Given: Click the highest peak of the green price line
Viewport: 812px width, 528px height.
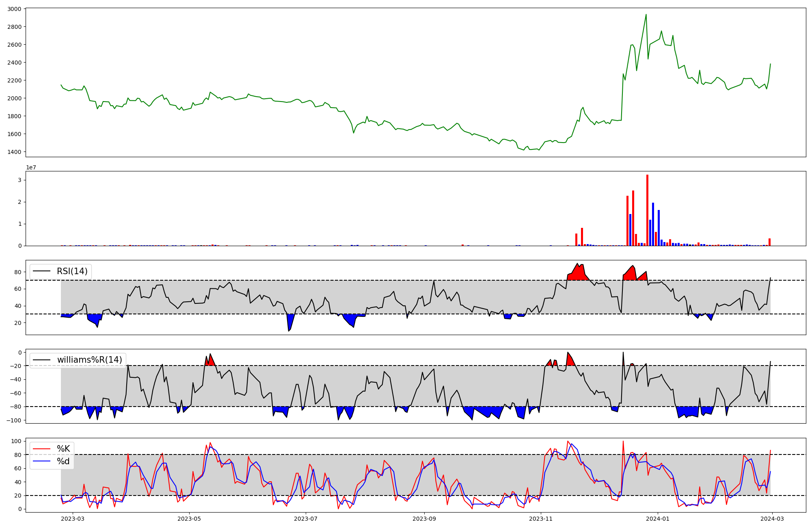Looking at the screenshot, I should click(646, 15).
